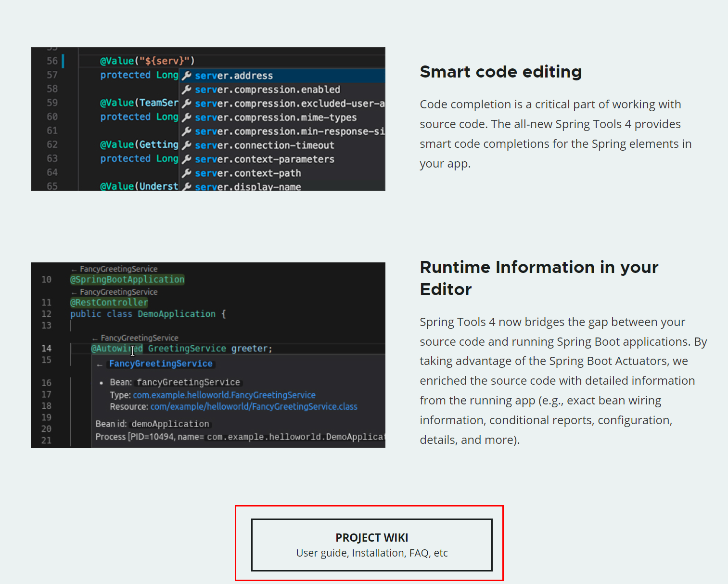Click the paragraph starting "Code completion is a critical"
The image size is (728, 584).
pyautogui.click(x=556, y=134)
